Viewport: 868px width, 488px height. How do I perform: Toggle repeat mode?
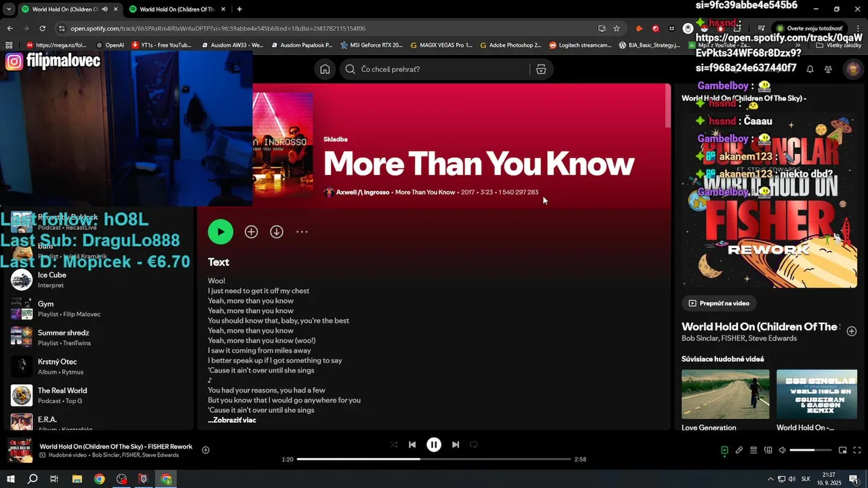click(474, 445)
